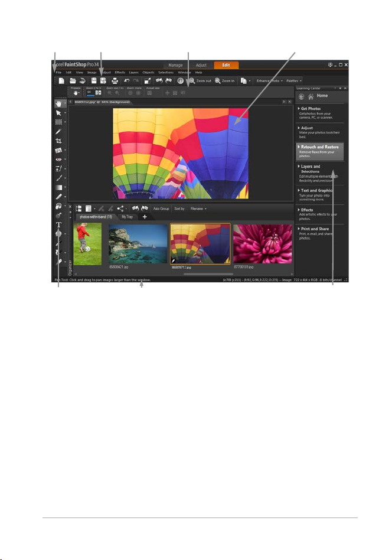Open the Sort by Filename dropdown
The height and width of the screenshot is (560, 392).
click(198, 209)
